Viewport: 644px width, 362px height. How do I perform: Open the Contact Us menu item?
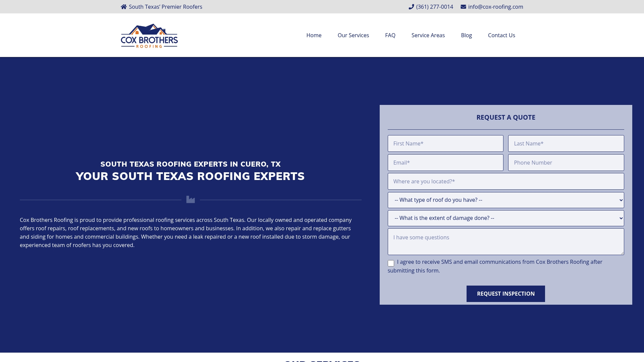tap(501, 35)
